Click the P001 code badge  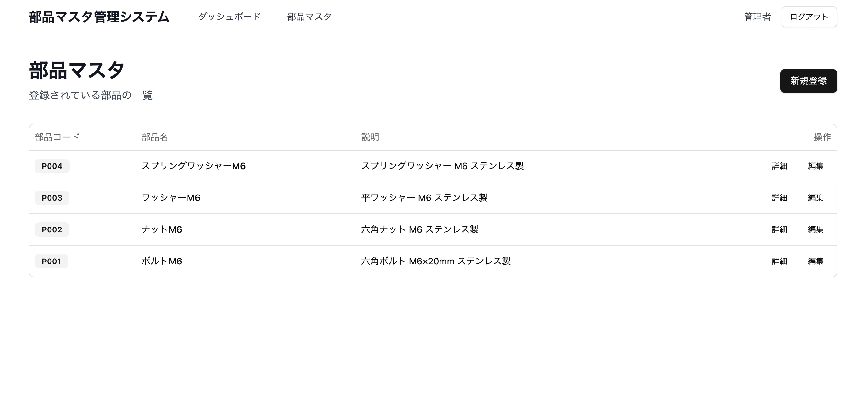[51, 261]
